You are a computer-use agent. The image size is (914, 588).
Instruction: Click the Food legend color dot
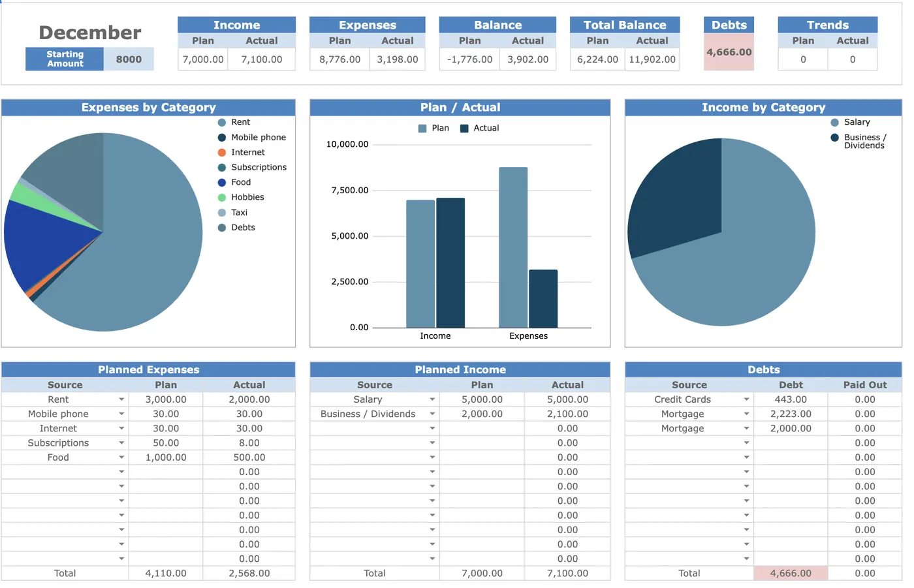(x=222, y=183)
